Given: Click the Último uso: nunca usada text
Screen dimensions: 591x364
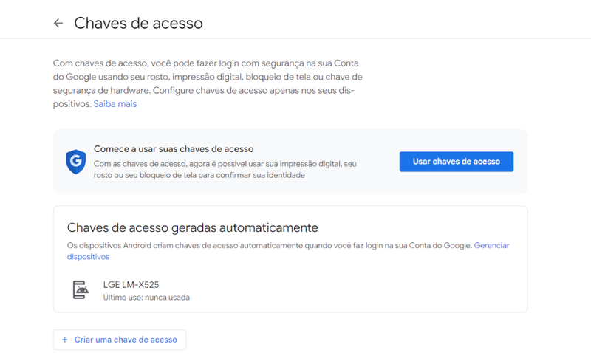Looking at the screenshot, I should 146,298.
